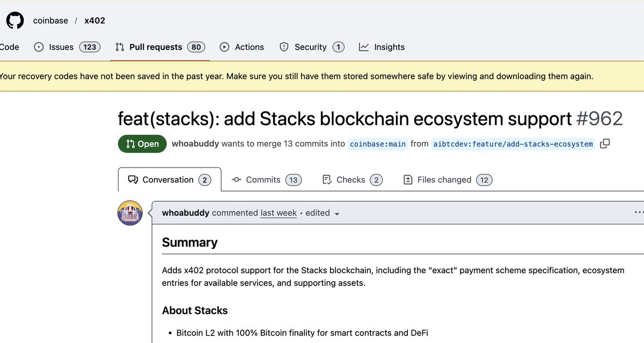
Task: Click the Security shield icon
Action: coord(284,47)
